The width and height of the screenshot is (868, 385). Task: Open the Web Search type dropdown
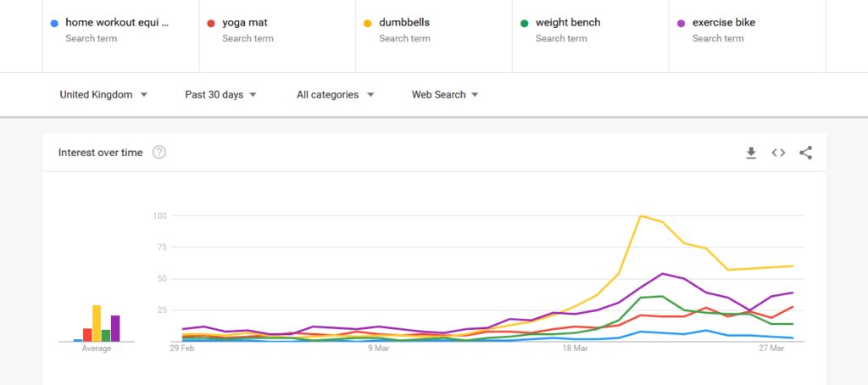click(x=445, y=95)
